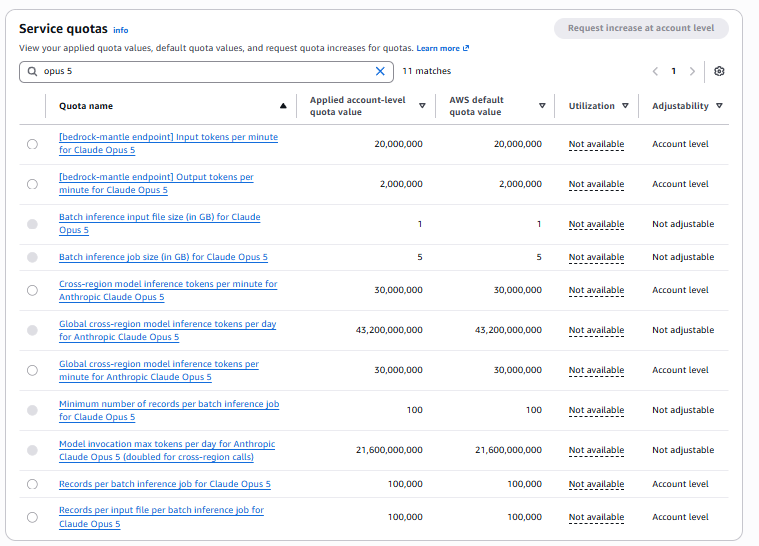This screenshot has width=759, height=546.
Task: Click AWS default value 21,600,000,000
Action: tap(508, 450)
